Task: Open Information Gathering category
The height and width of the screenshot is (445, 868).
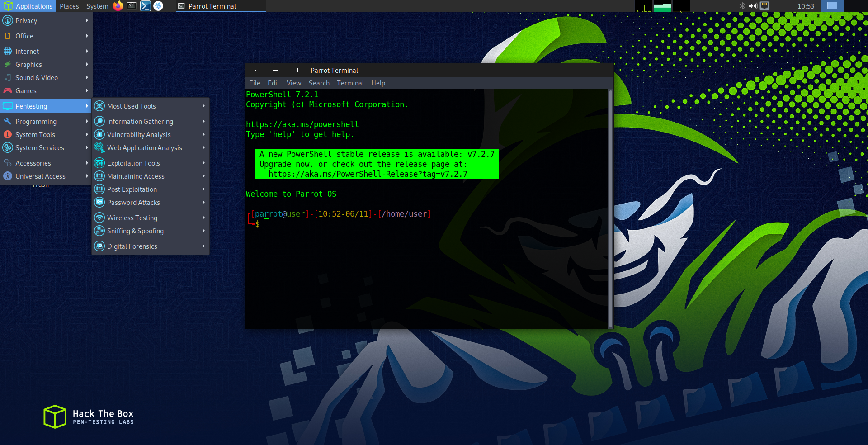Action: (x=150, y=121)
